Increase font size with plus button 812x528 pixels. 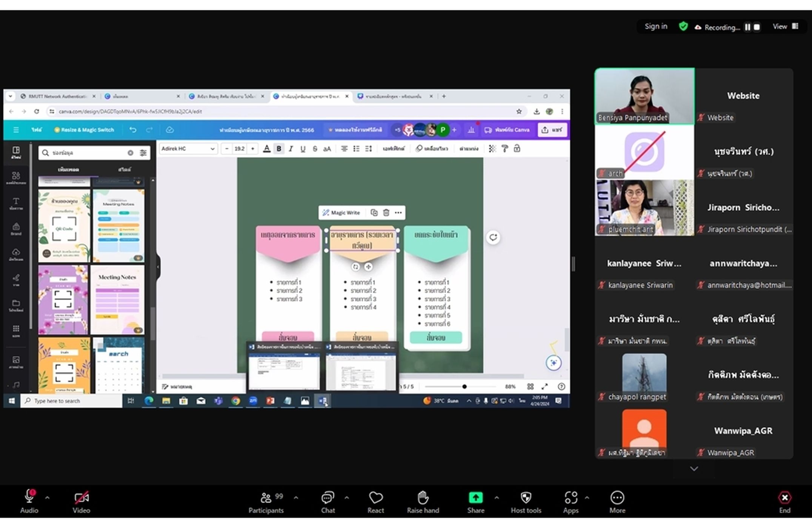252,149
